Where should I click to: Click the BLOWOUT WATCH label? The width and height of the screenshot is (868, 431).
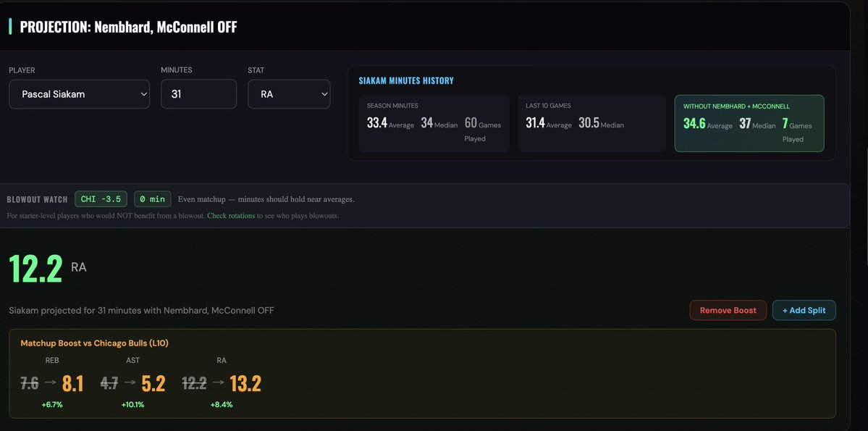click(37, 199)
